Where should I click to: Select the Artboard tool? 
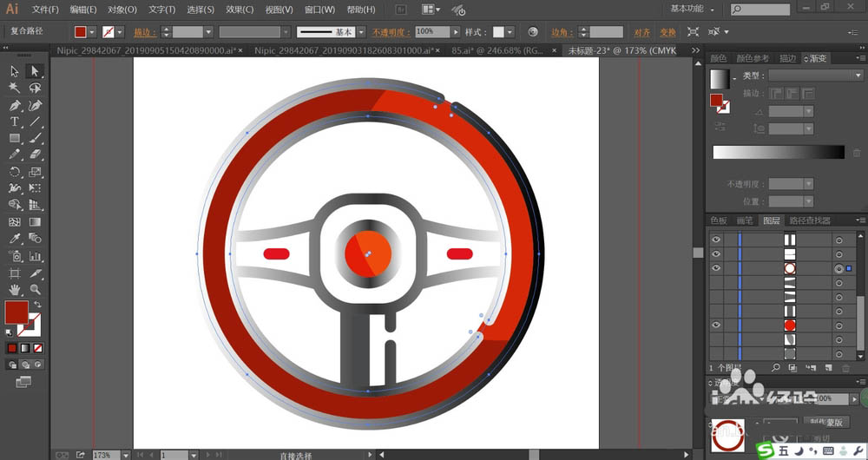tap(15, 273)
